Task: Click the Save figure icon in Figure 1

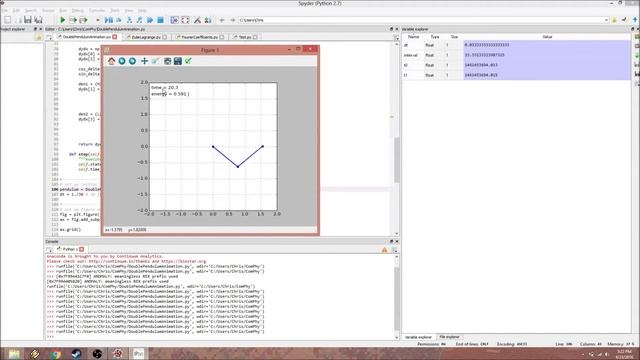Action: click(178, 61)
